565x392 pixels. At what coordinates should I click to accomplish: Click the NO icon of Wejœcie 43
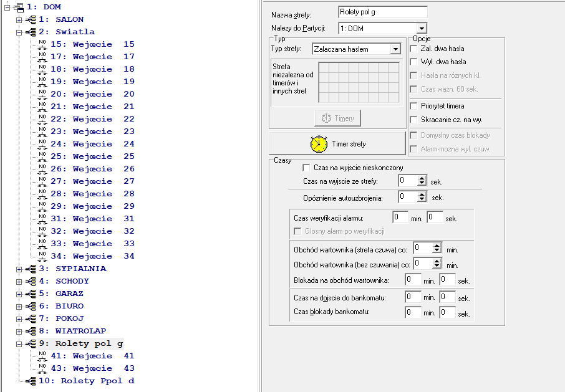click(42, 368)
